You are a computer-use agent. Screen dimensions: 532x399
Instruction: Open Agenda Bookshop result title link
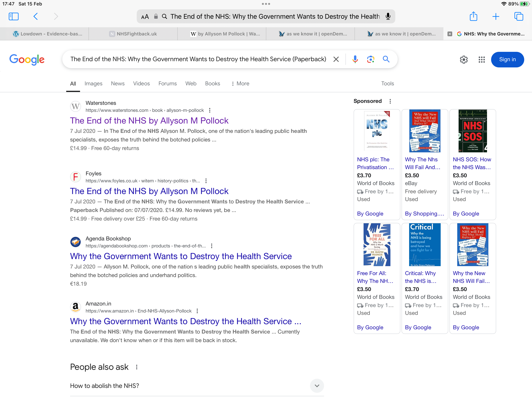[181, 256]
